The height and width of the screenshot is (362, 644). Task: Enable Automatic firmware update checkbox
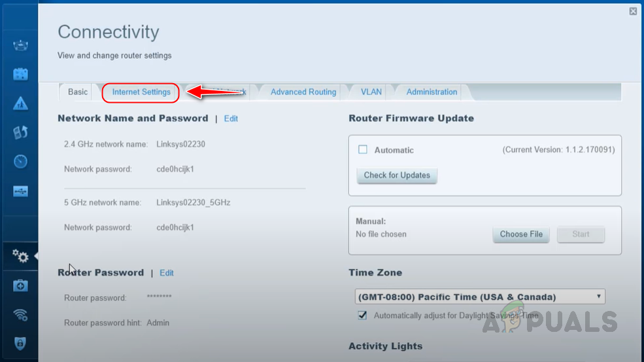click(363, 150)
